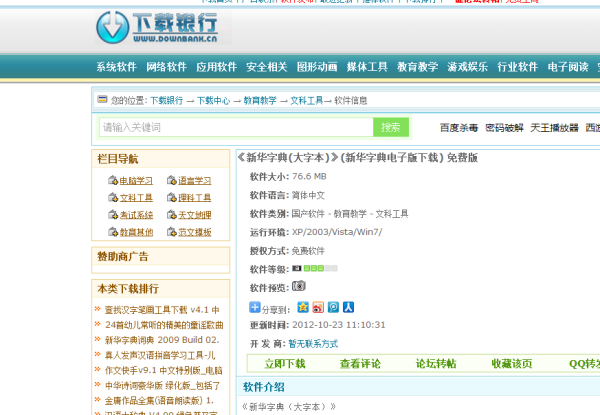The height and width of the screenshot is (415, 600).
Task: Go to 教育教学 in breadcrumb
Action: [260, 101]
